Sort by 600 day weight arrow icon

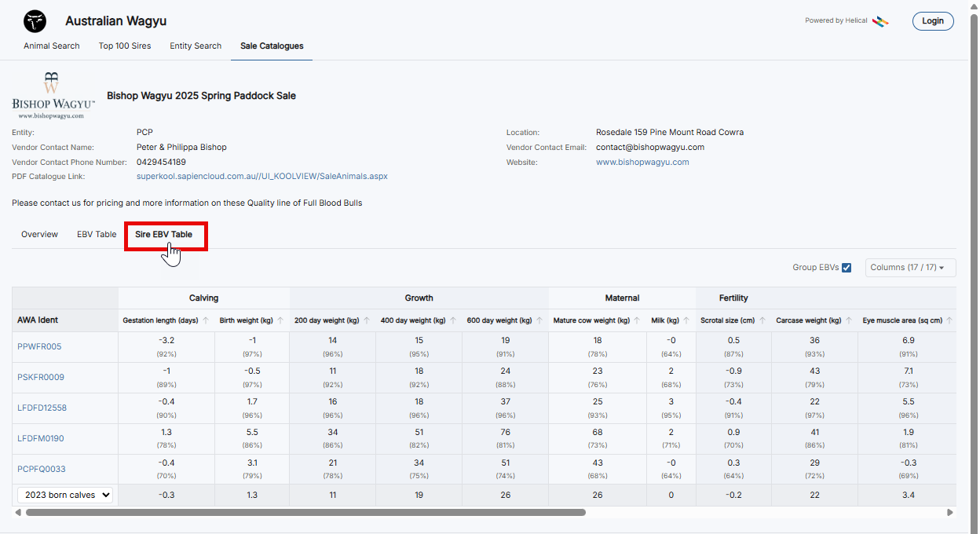tap(539, 320)
